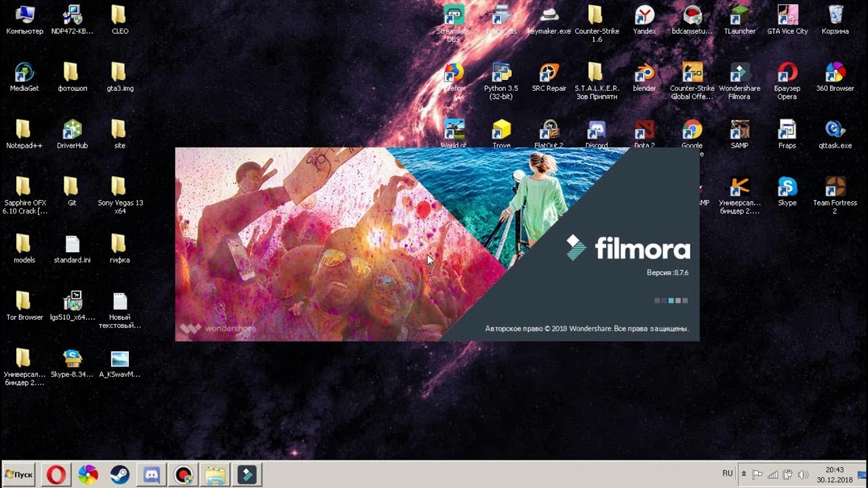Click the RU language indicator

point(728,473)
